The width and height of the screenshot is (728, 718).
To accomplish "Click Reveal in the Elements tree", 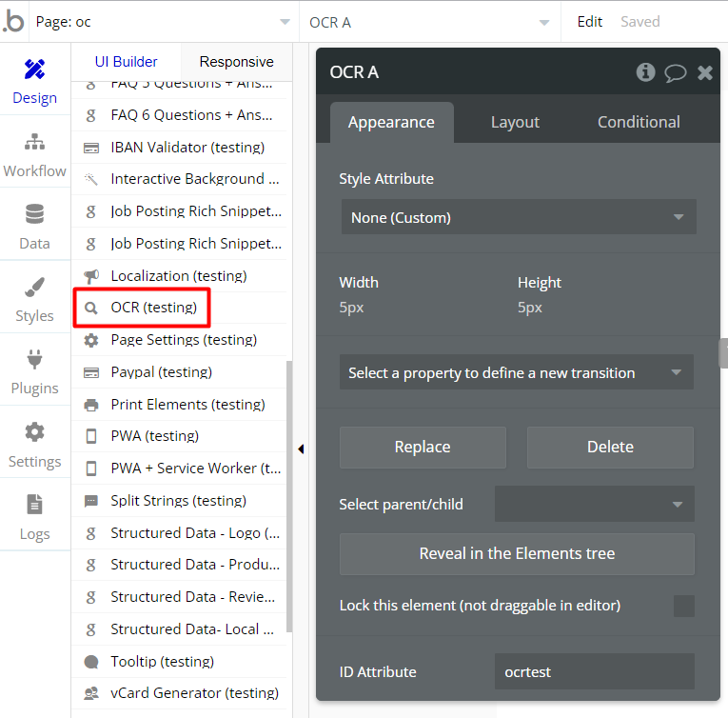I will click(517, 553).
